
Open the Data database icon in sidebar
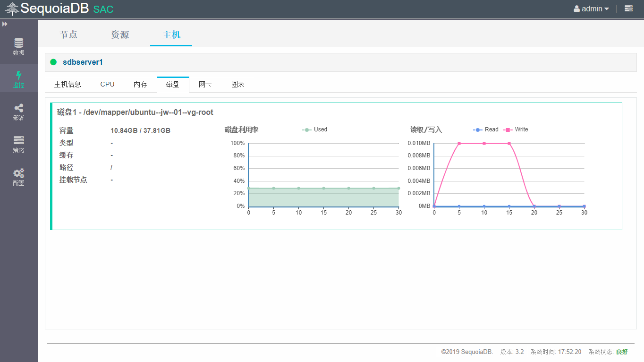tap(18, 43)
